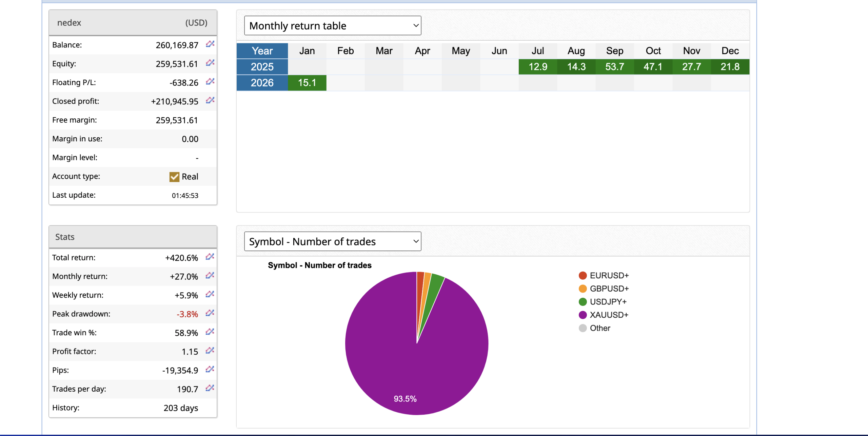Select the 2025 year row header
The height and width of the screenshot is (436, 868).
(x=262, y=67)
